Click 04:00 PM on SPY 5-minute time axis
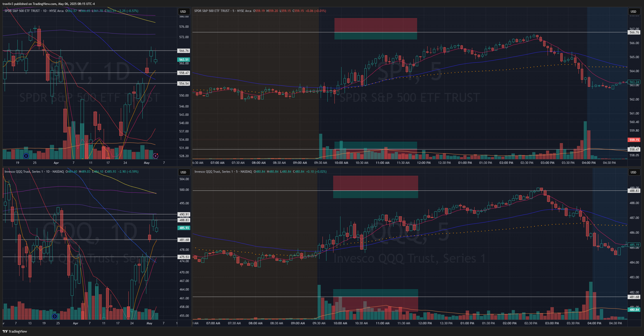 click(589, 163)
